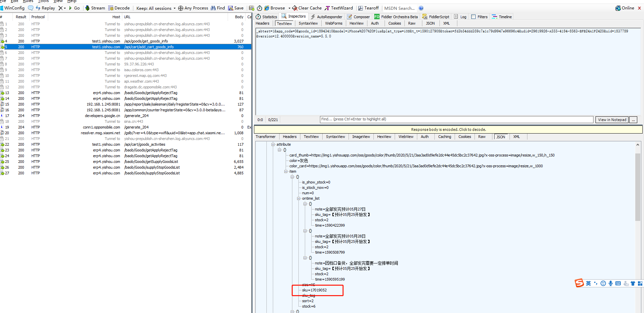Toggle the Filters tab checkbox
644x313 pixels.
(473, 17)
